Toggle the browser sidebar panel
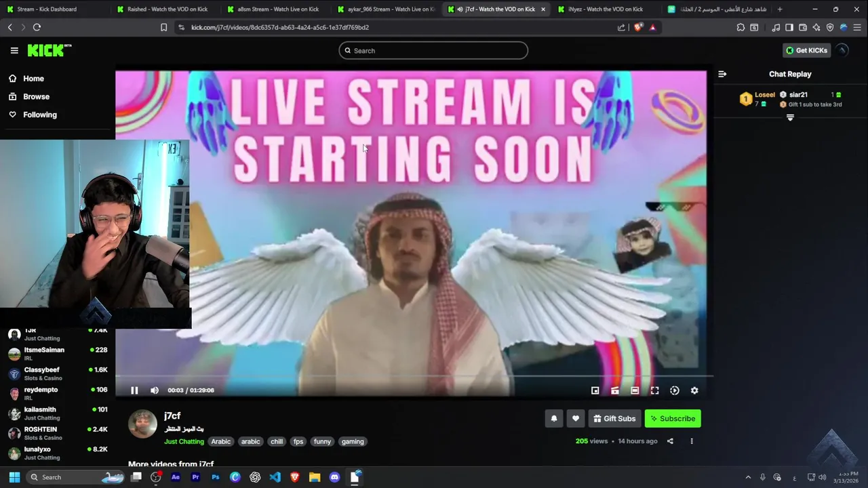The width and height of the screenshot is (868, 488). pyautogui.click(x=789, y=27)
